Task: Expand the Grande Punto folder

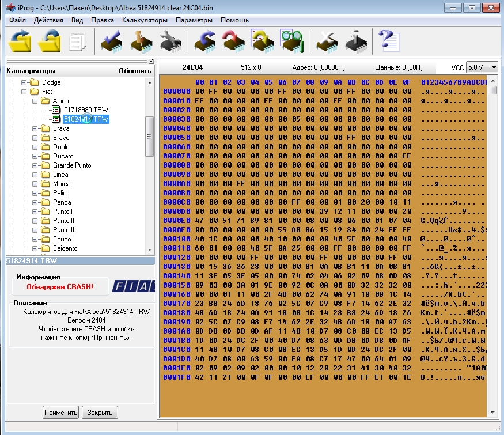Action: tap(35, 165)
